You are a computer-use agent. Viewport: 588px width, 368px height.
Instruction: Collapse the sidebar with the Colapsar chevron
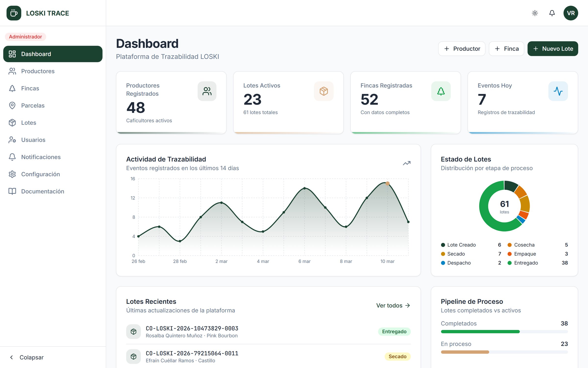point(12,357)
